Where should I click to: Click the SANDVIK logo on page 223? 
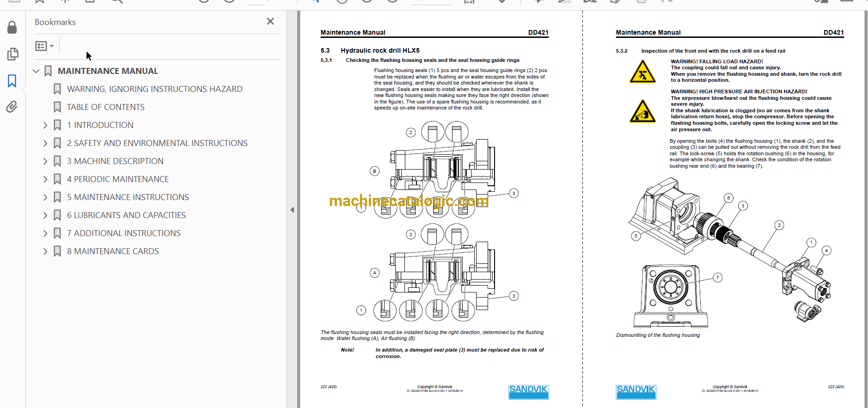click(x=636, y=392)
